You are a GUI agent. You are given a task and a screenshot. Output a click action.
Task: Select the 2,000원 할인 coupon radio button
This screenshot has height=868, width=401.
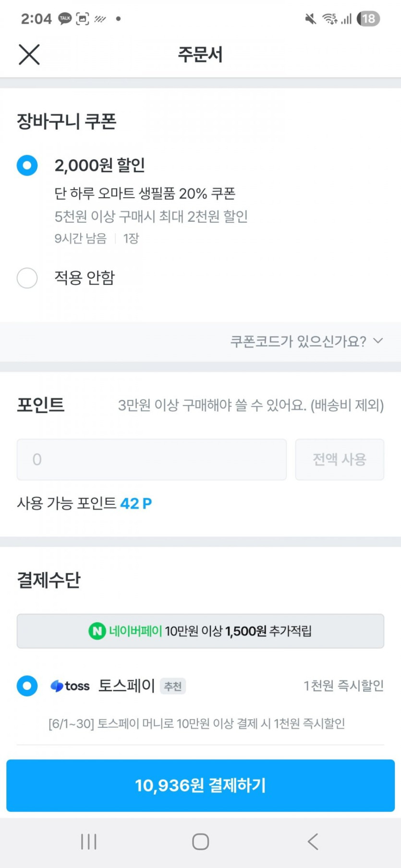(27, 166)
